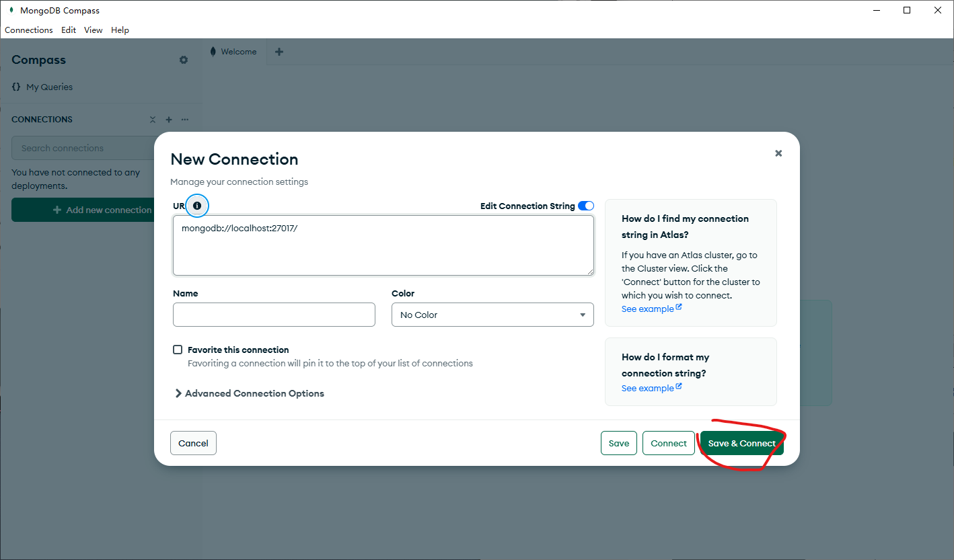The image size is (954, 560).
Task: Switch to the Welcome tab
Action: pos(235,52)
